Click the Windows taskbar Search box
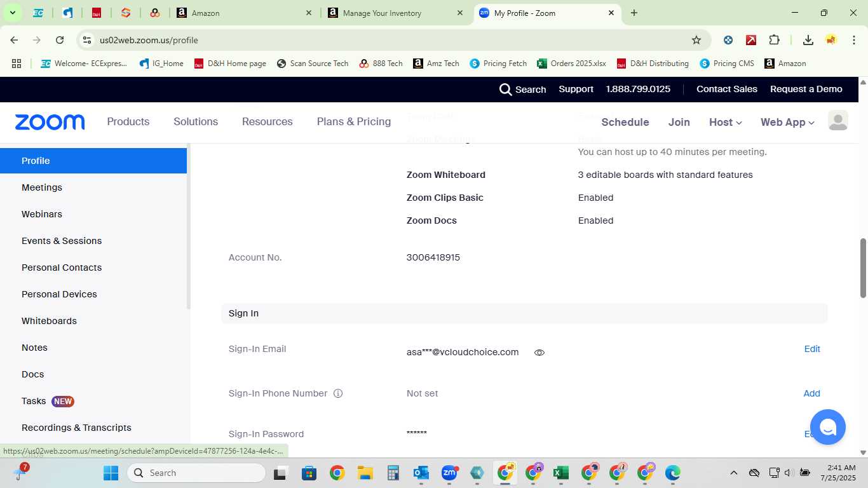The width and height of the screenshot is (868, 488). (x=196, y=473)
